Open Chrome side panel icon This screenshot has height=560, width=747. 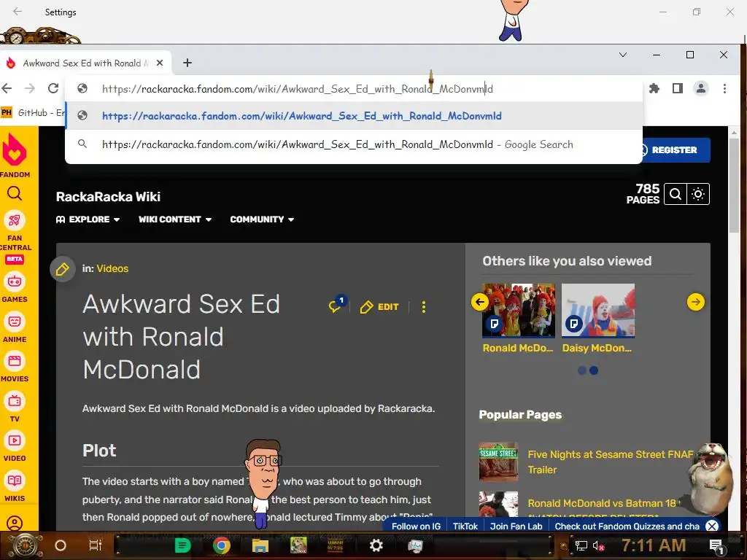tap(678, 88)
